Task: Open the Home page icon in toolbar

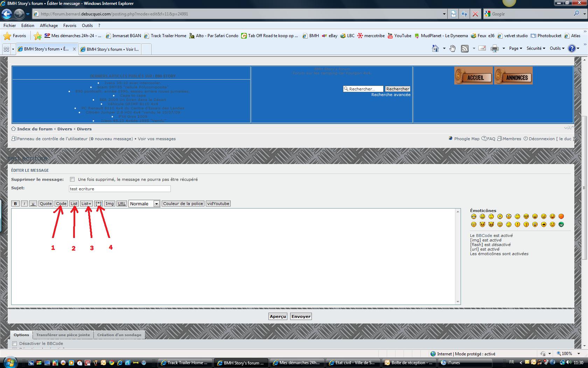Action: click(435, 49)
